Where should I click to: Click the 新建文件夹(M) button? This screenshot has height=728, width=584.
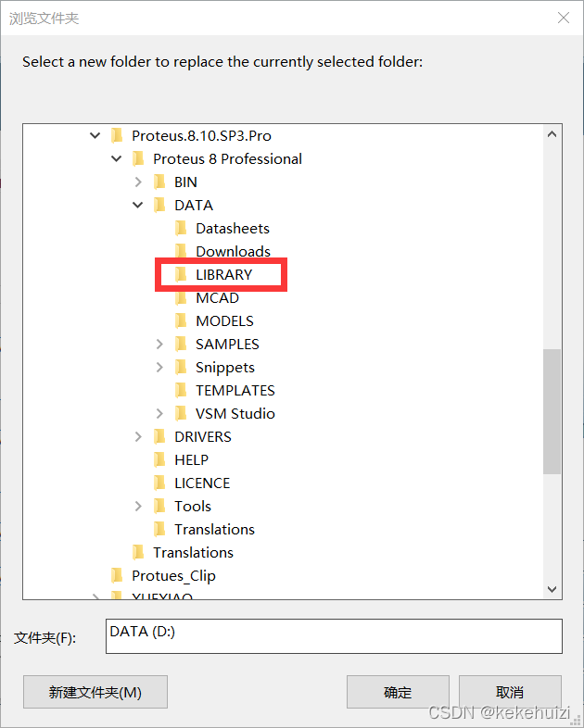pyautogui.click(x=95, y=692)
